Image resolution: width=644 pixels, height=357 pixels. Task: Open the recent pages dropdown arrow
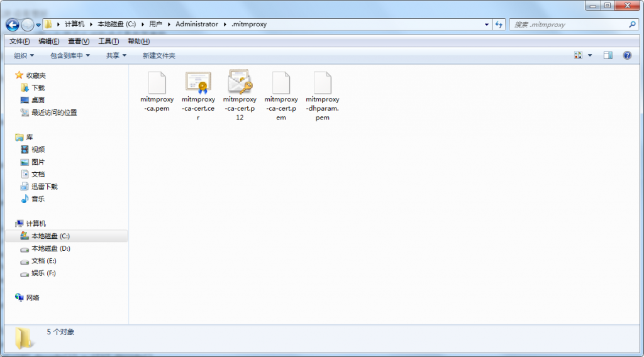38,25
